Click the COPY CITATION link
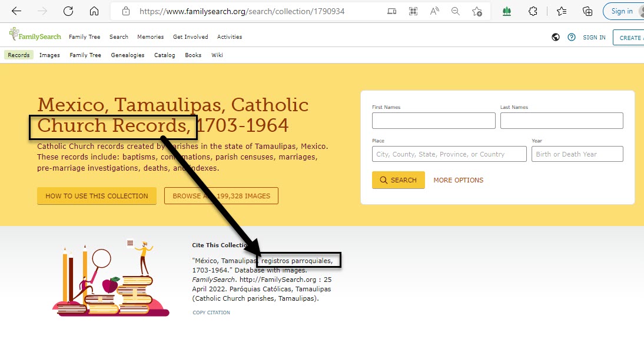 coord(211,313)
